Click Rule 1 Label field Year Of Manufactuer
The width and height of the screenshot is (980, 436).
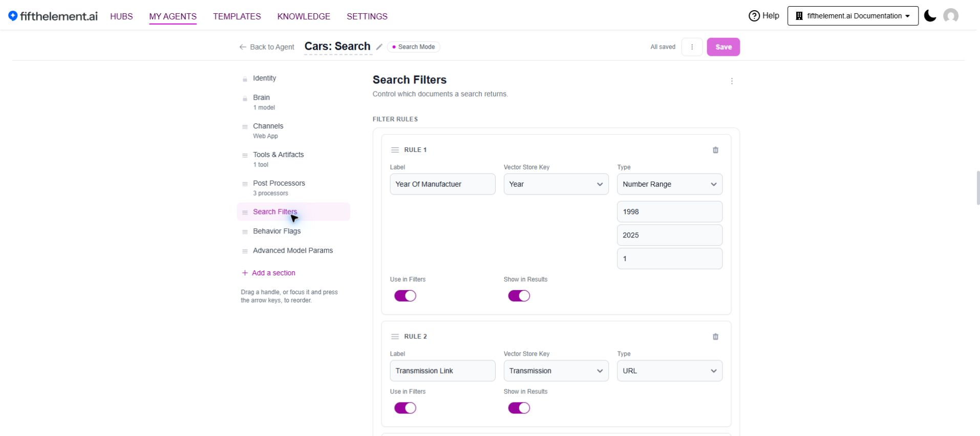coord(442,184)
